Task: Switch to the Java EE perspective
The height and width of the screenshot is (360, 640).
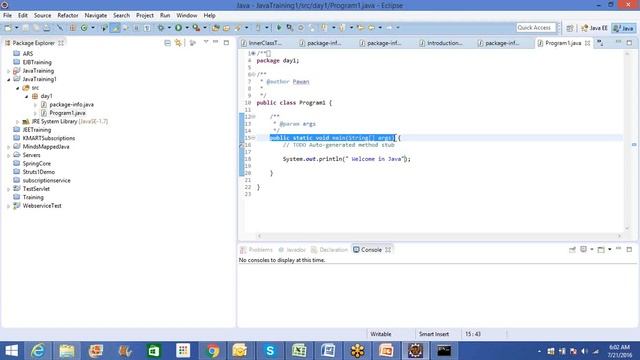Action: [594, 28]
